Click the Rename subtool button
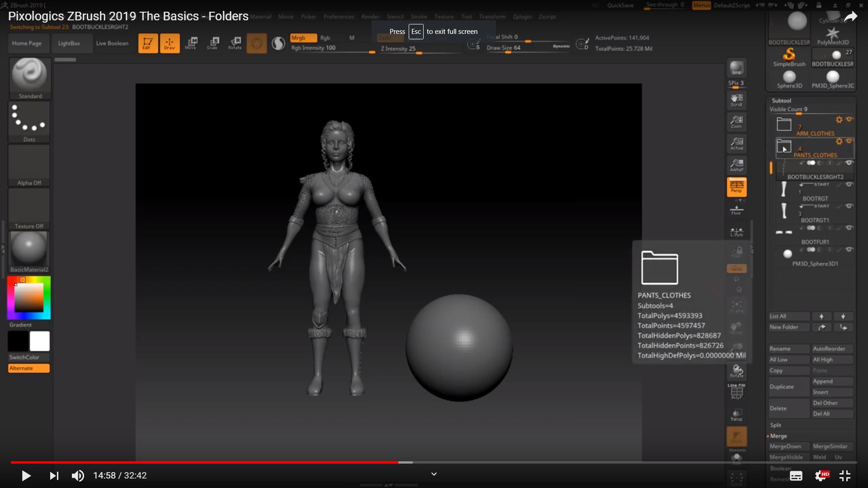The width and height of the screenshot is (868, 488). tap(789, 349)
